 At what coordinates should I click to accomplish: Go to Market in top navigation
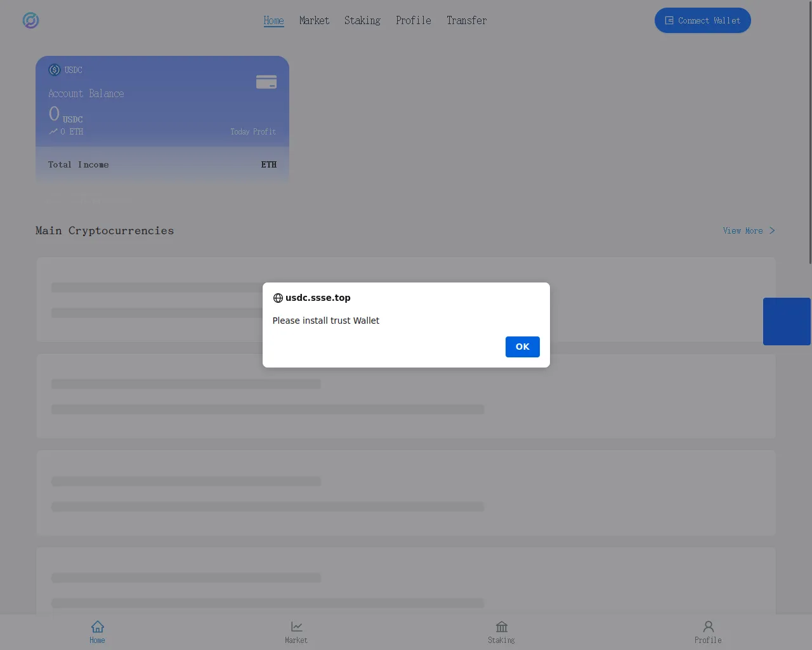314,20
